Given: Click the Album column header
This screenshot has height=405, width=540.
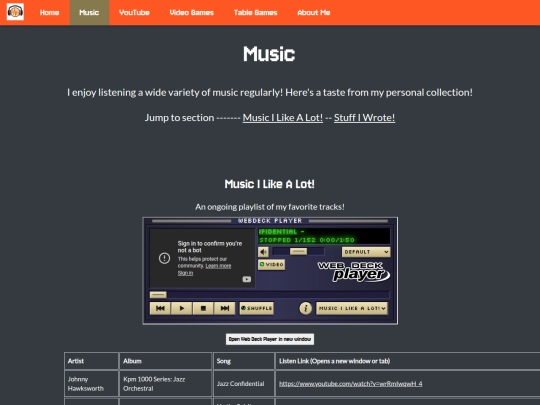Looking at the screenshot, I should [x=165, y=361].
